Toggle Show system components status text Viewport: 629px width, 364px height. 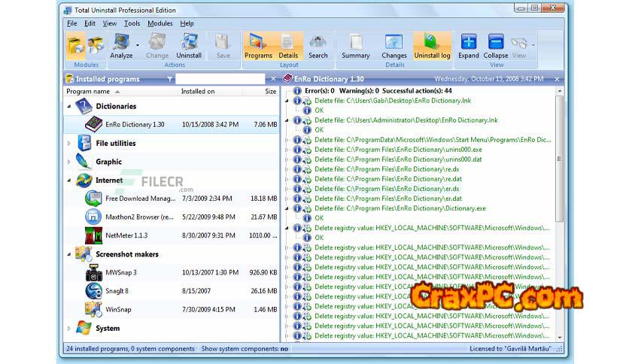click(245, 349)
